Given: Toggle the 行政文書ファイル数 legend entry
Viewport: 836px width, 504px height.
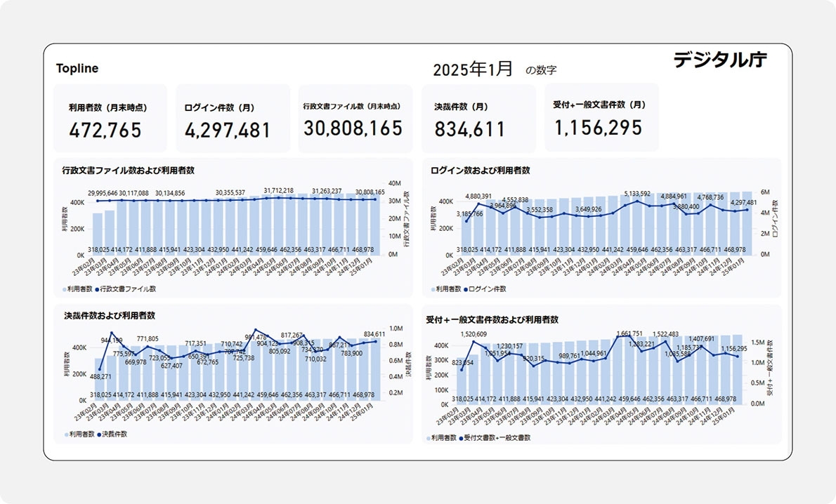Looking at the screenshot, I should click(127, 289).
